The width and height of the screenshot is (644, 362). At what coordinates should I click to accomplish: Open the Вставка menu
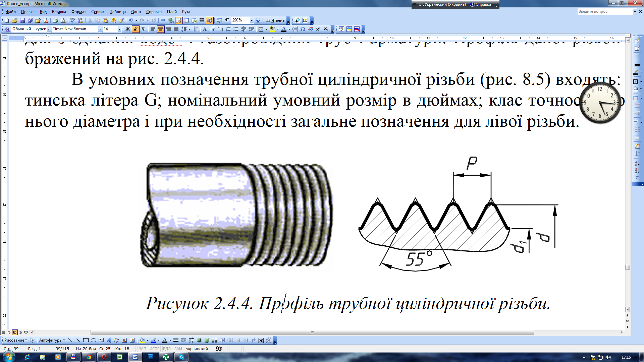click(59, 12)
